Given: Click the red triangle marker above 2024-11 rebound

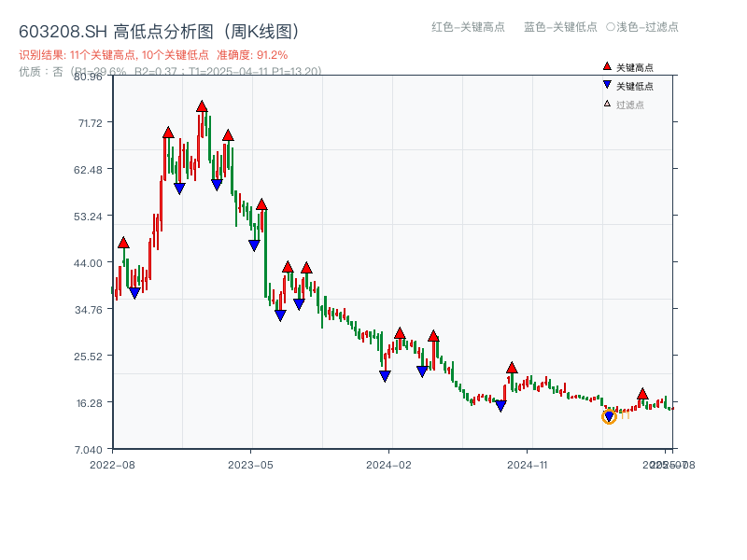Looking at the screenshot, I should coord(511,369).
